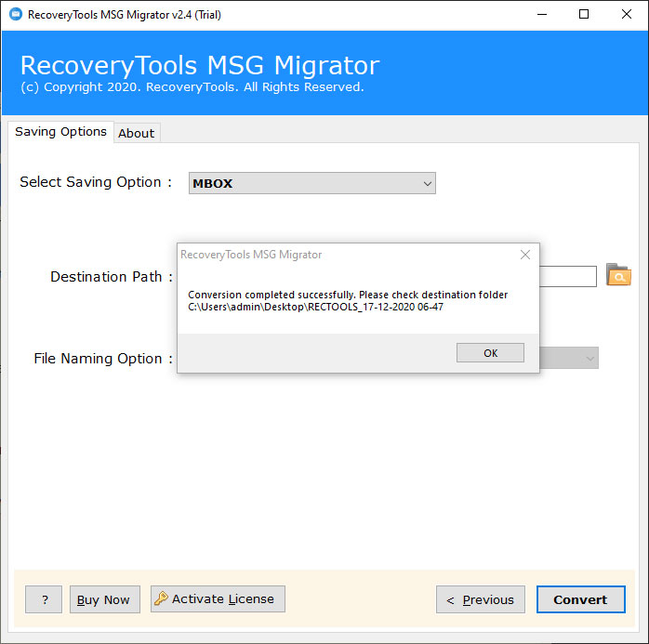This screenshot has height=644, width=649.
Task: Switch to the About tab
Action: (136, 133)
